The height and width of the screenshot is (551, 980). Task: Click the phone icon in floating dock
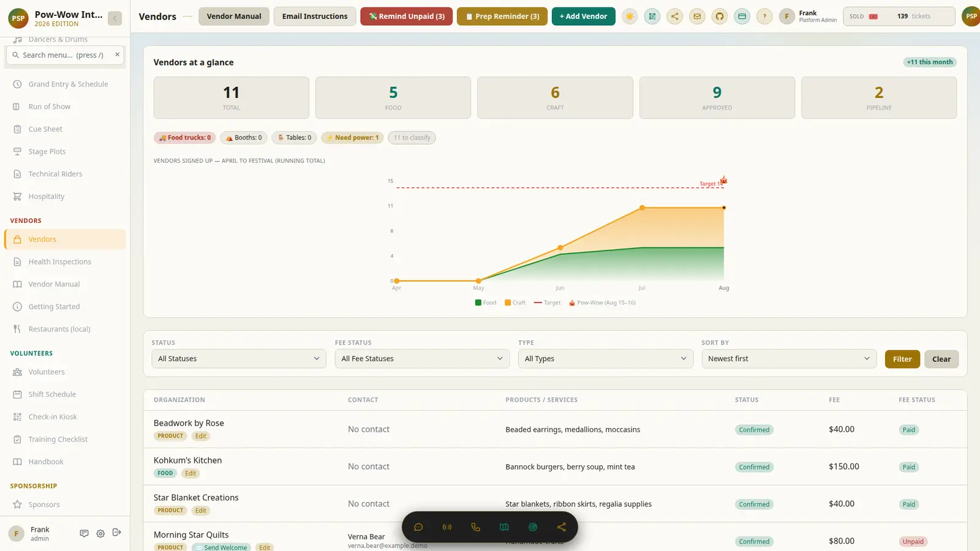(x=475, y=527)
